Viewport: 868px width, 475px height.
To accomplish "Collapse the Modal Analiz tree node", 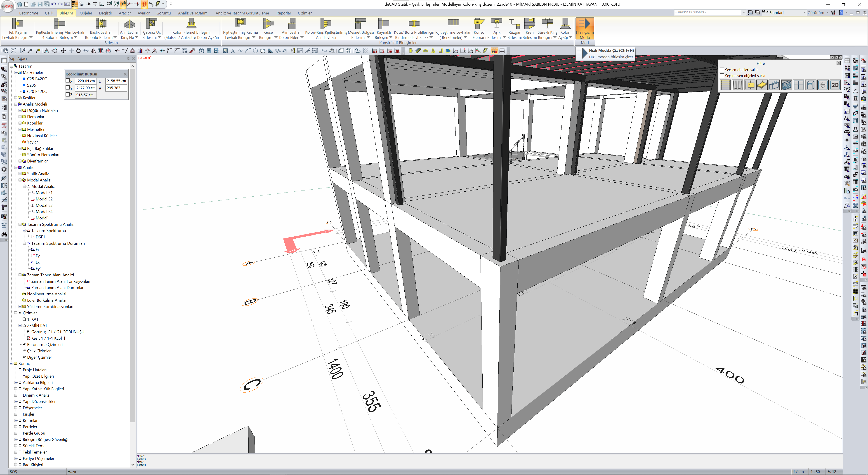I will point(20,180).
